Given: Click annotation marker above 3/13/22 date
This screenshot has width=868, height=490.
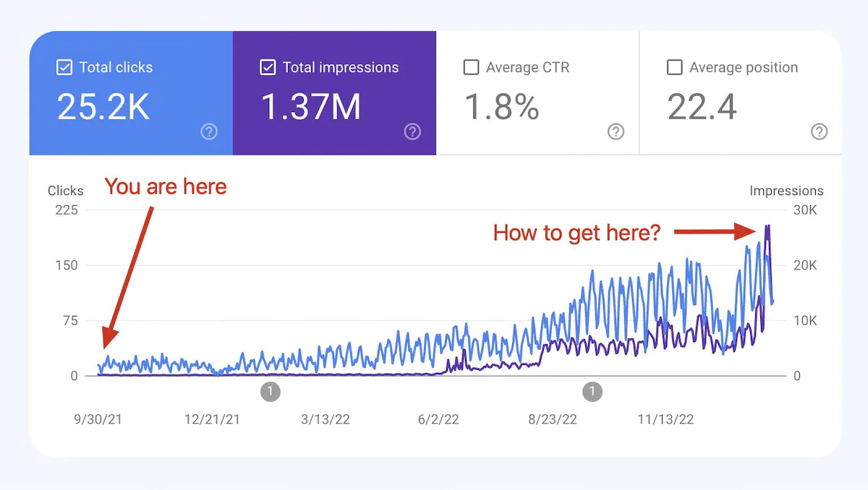Looking at the screenshot, I should click(x=270, y=392).
